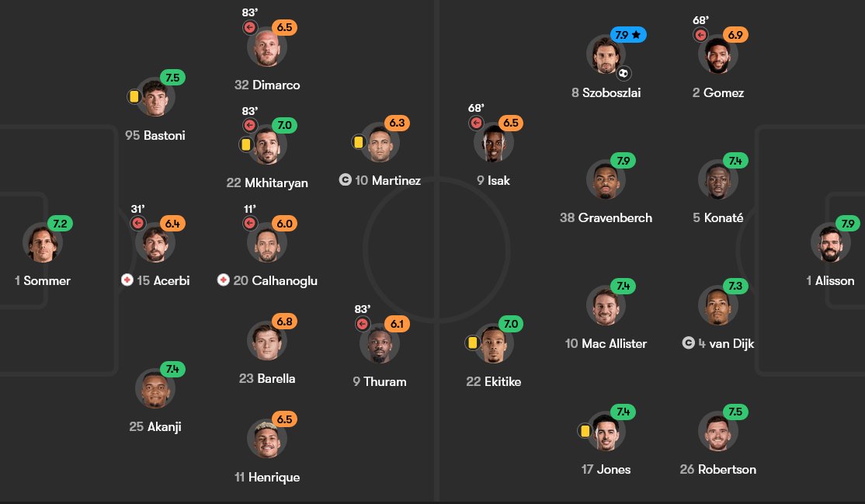The width and height of the screenshot is (865, 504).
Task: Click Bastoni's yellow card icon
Action: pos(134,97)
